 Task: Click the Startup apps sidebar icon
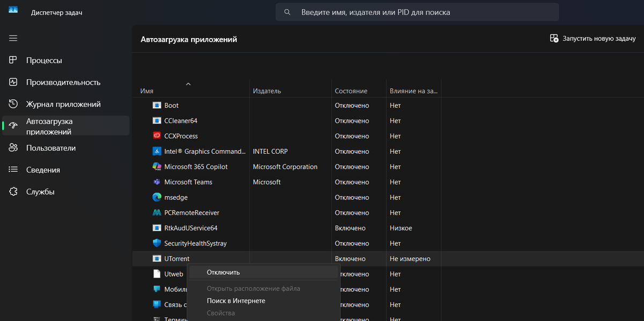[13, 126]
